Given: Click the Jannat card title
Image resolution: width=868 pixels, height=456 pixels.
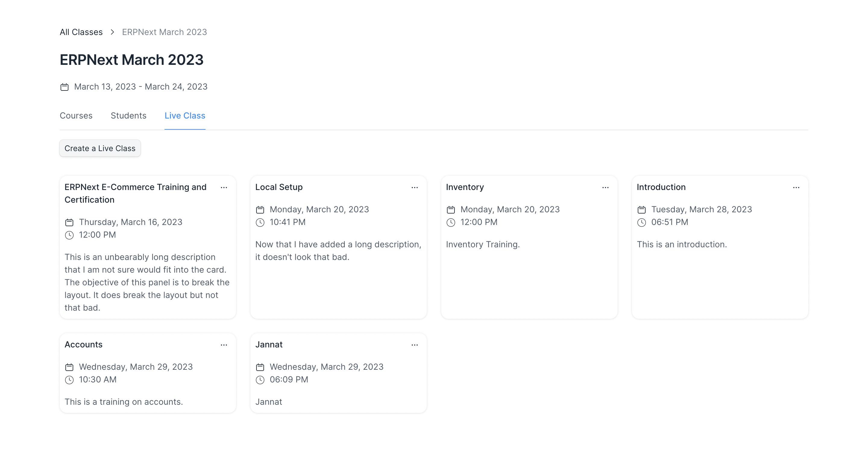Looking at the screenshot, I should 269,345.
